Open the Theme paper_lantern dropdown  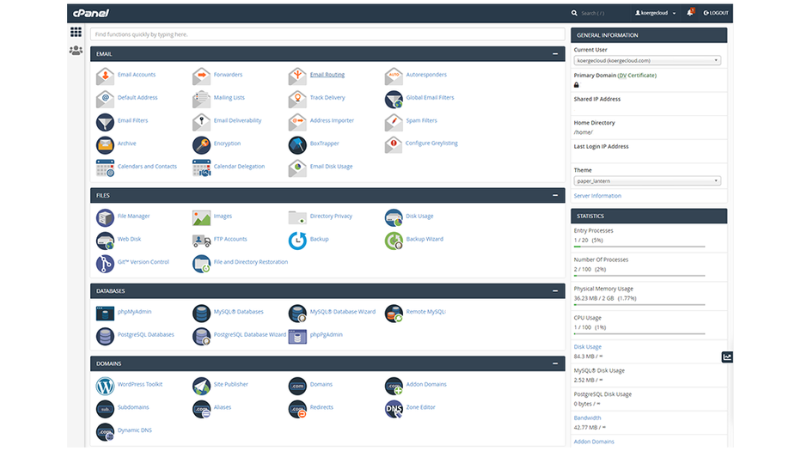pos(647,181)
